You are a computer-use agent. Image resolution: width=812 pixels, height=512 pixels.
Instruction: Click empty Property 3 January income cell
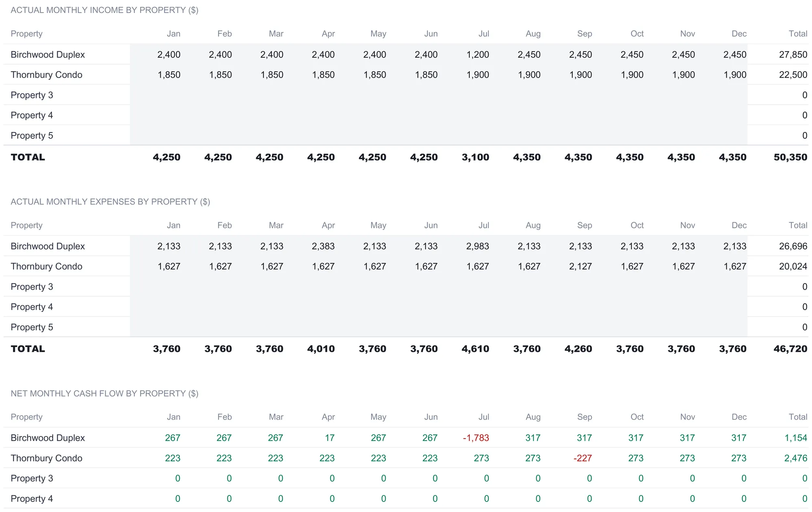pyautogui.click(x=156, y=95)
